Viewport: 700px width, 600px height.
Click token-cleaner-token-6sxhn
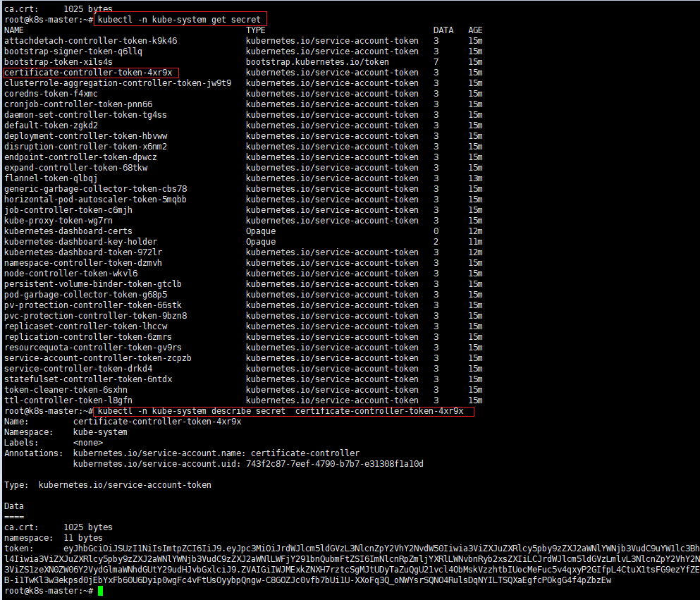click(66, 390)
